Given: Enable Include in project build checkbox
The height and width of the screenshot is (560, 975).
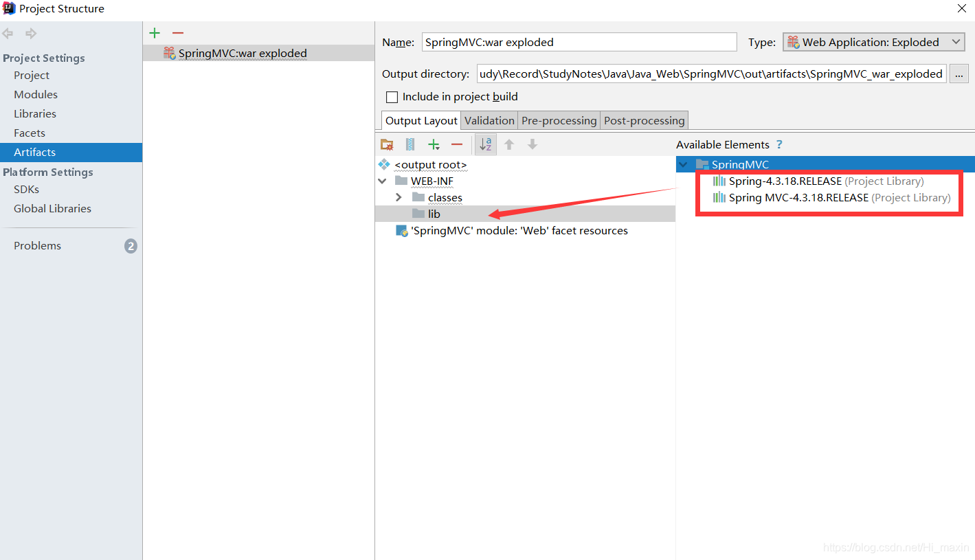Looking at the screenshot, I should coord(392,97).
